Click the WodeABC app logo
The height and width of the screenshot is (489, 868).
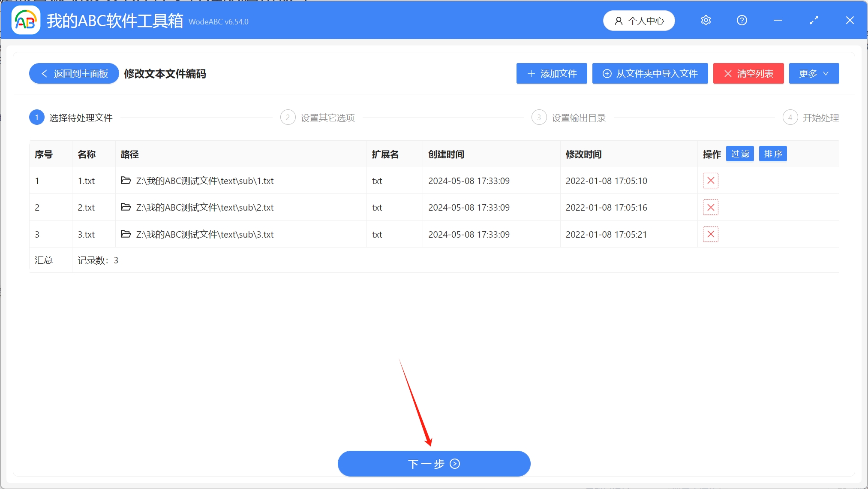[x=26, y=21]
